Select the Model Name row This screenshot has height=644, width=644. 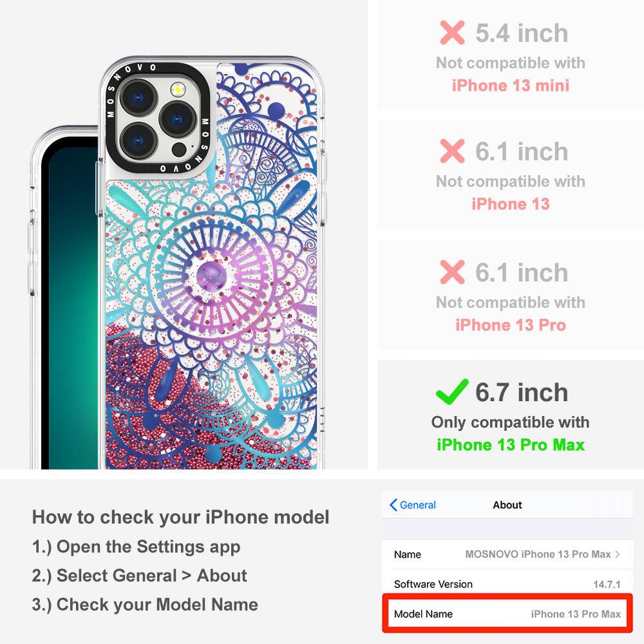pyautogui.click(x=507, y=614)
